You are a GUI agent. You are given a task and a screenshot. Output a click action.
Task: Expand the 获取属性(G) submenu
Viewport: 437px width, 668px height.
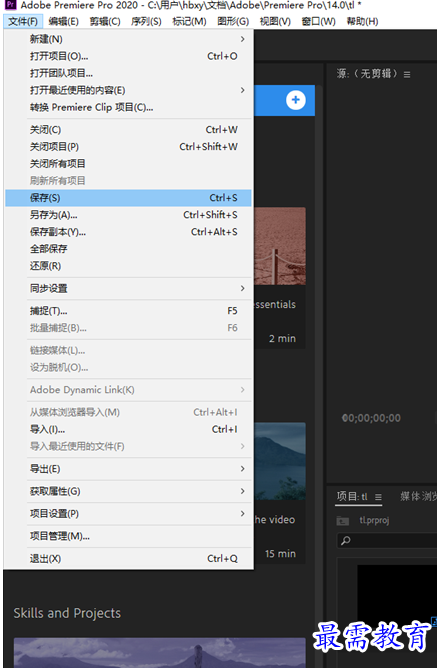[128, 492]
